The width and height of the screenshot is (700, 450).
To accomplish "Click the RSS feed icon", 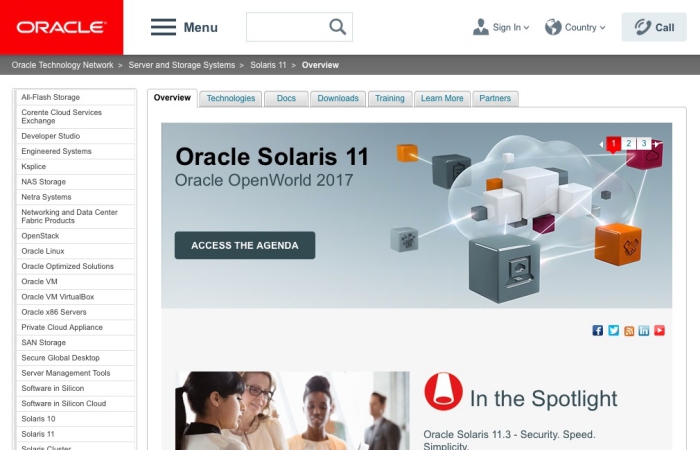I will click(x=629, y=330).
